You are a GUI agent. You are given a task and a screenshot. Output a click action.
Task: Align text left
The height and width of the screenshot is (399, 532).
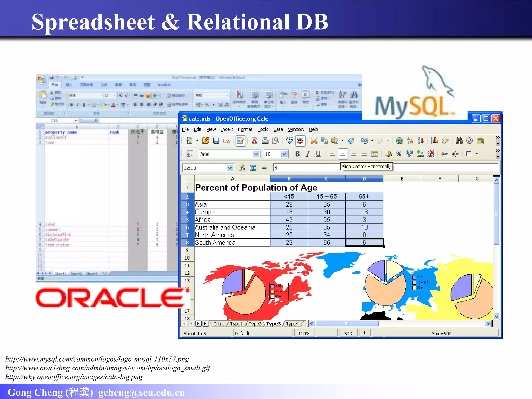[x=332, y=154]
